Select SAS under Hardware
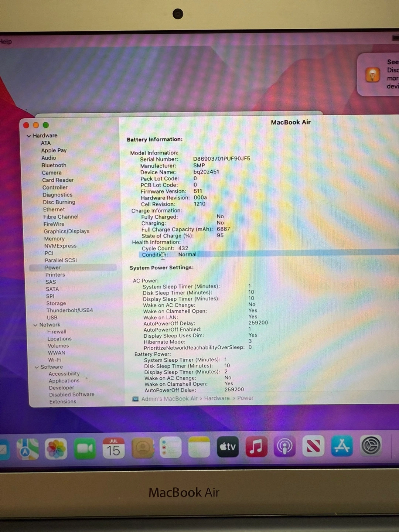The width and height of the screenshot is (399, 532). [51, 282]
